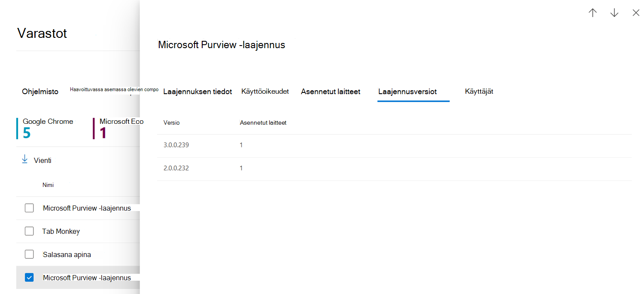Click Salasana apina extension name
This screenshot has height=294, width=644.
[x=67, y=254]
